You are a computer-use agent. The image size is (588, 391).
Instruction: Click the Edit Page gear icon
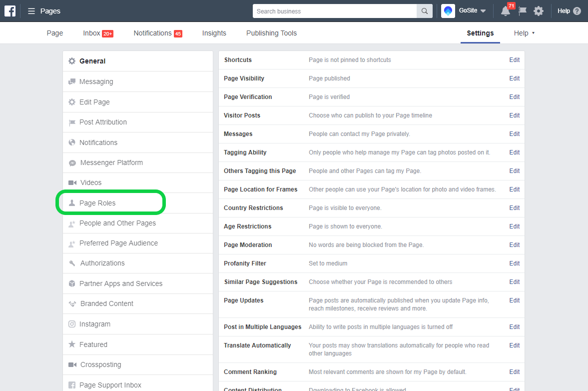[x=72, y=102]
